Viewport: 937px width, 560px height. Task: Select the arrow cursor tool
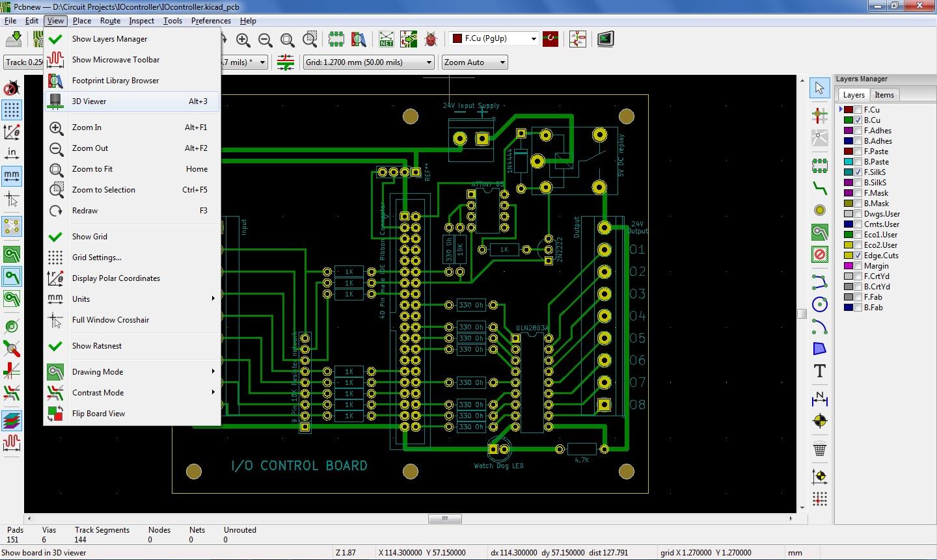(820, 88)
